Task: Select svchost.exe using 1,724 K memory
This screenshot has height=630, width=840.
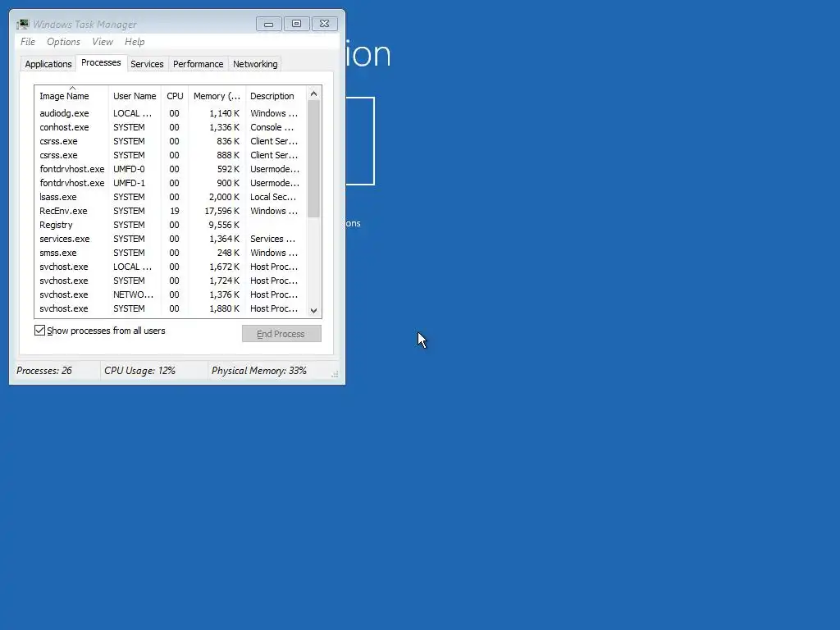Action: click(171, 281)
